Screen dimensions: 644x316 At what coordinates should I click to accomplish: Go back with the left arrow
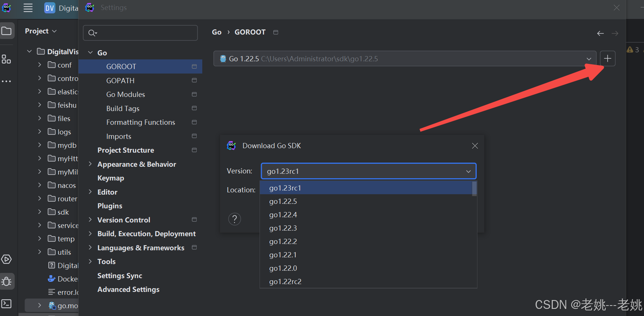[600, 33]
